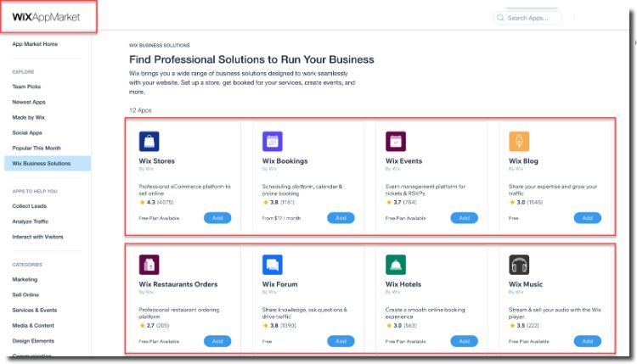This screenshot has width=637, height=364.
Task: Open Team Picks in sidebar
Action: (26, 87)
